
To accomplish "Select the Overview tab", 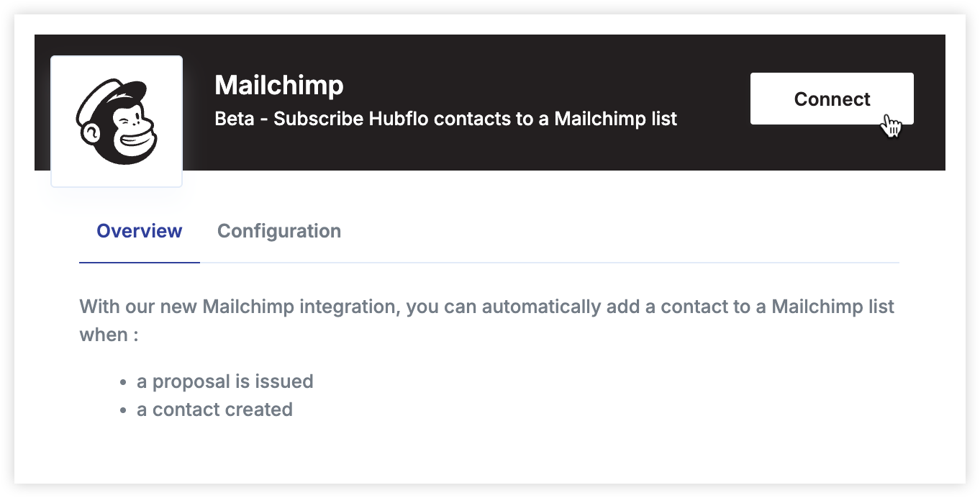I will click(140, 231).
